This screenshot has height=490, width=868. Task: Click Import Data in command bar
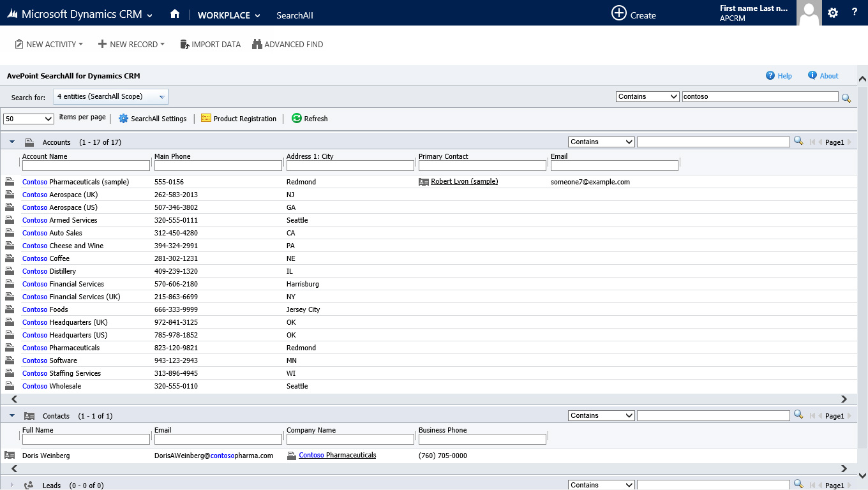[x=211, y=44]
